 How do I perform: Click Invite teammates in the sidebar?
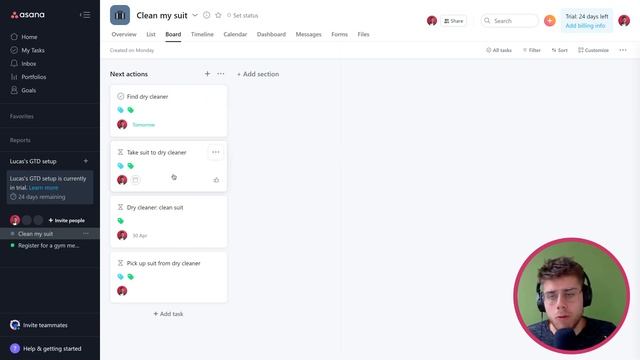[45, 325]
